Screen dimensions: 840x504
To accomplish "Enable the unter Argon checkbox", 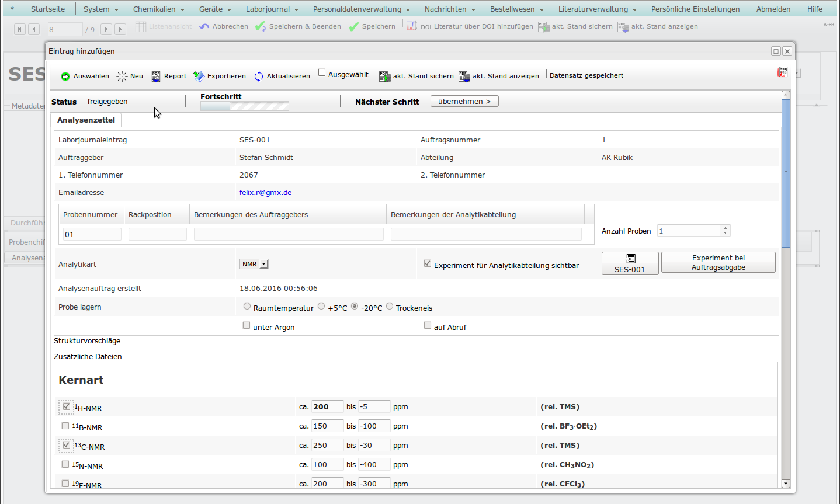I will click(x=247, y=325).
